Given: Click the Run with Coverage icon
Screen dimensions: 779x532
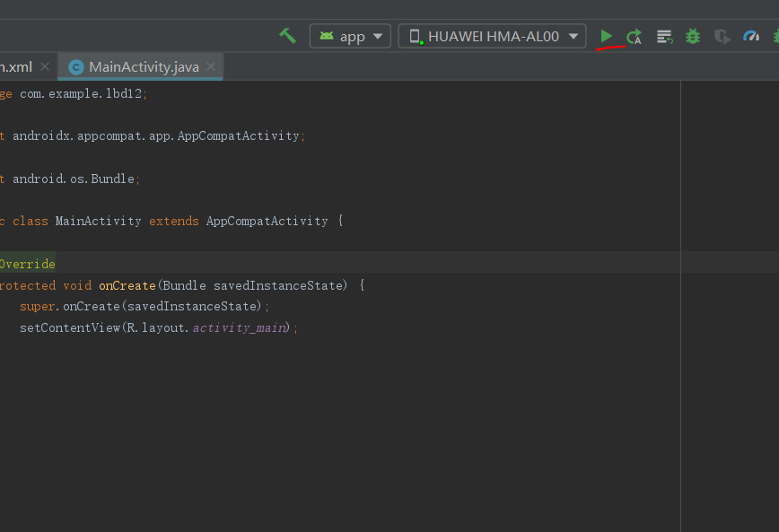Looking at the screenshot, I should click(722, 37).
